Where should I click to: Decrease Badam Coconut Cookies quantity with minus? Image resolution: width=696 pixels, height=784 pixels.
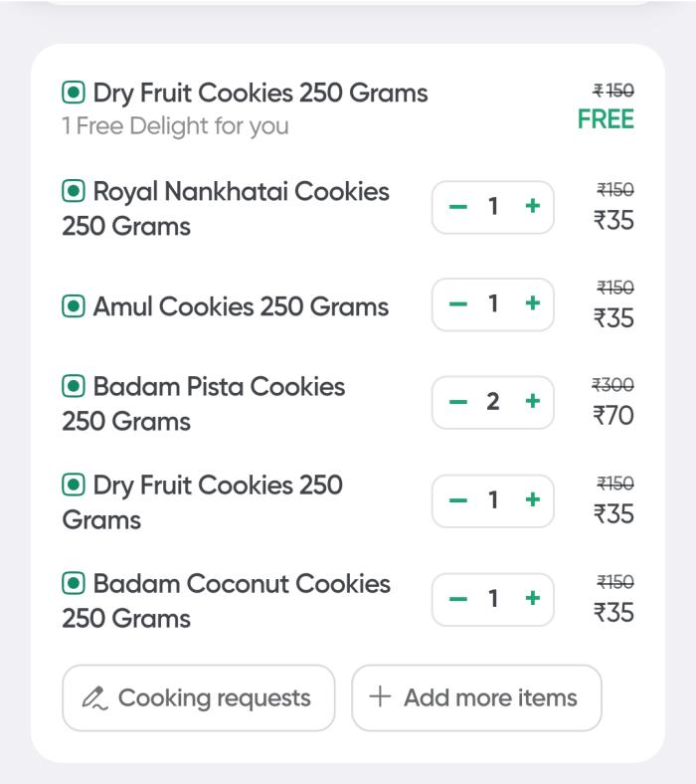(458, 599)
